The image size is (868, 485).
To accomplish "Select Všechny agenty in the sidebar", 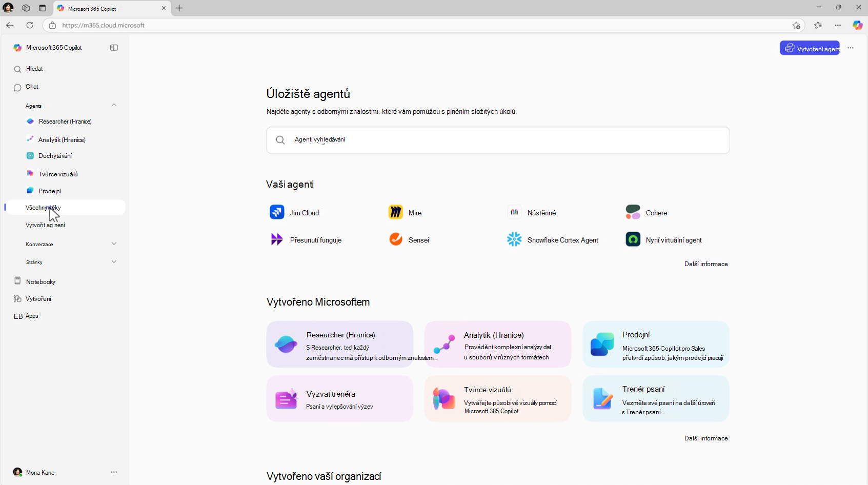I will coord(65,207).
